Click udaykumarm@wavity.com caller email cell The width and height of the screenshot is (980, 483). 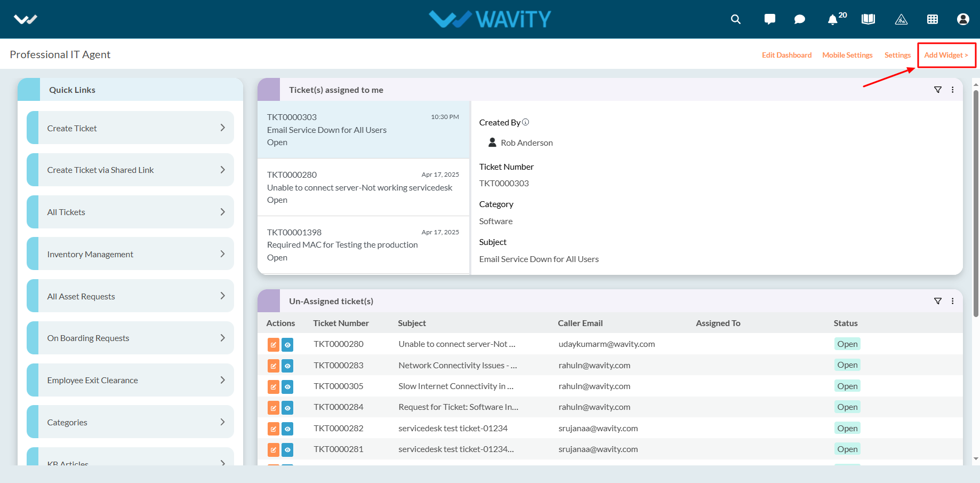coord(607,344)
